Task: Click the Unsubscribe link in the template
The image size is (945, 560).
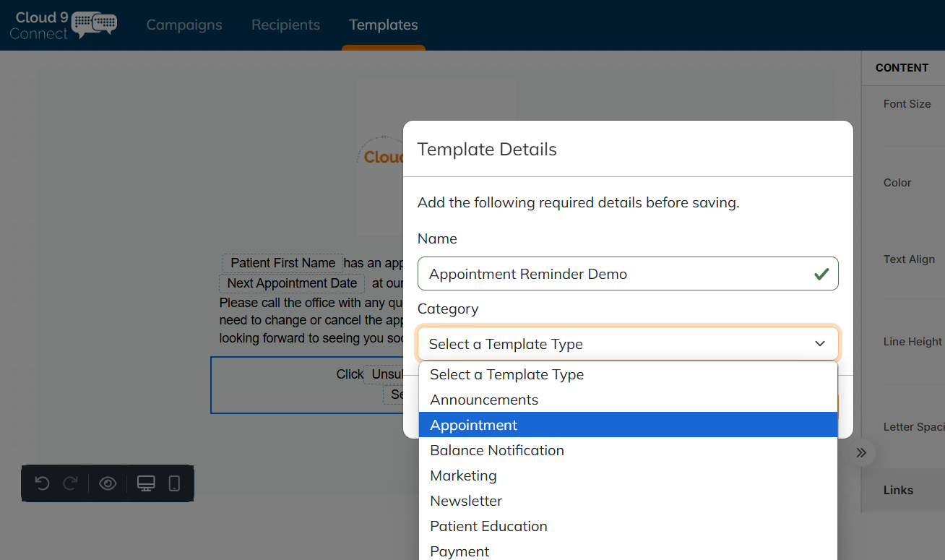Action: [391, 374]
